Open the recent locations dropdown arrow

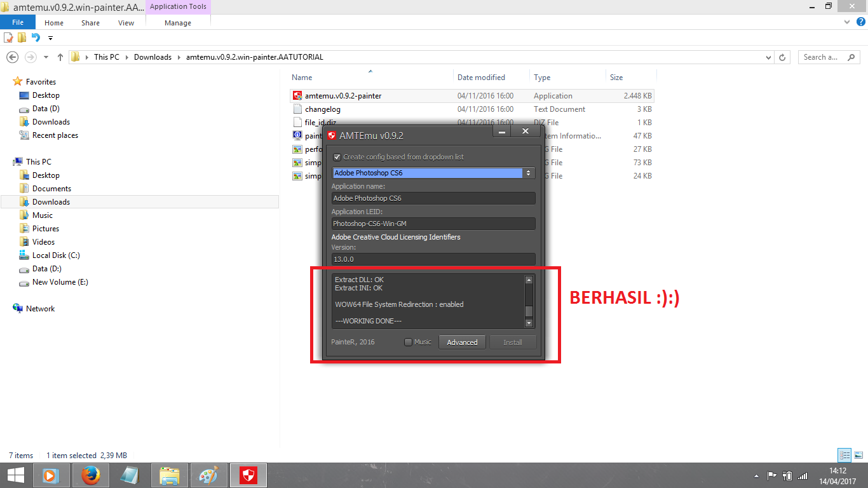[46, 57]
